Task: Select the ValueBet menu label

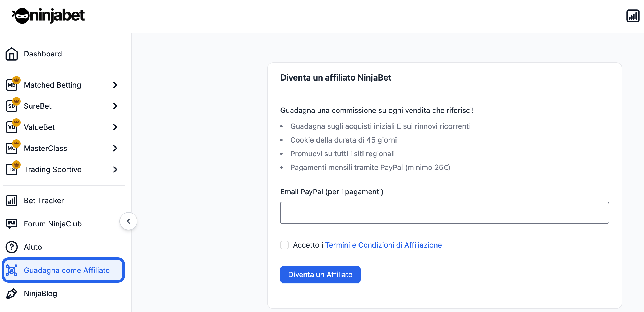Action: click(39, 127)
